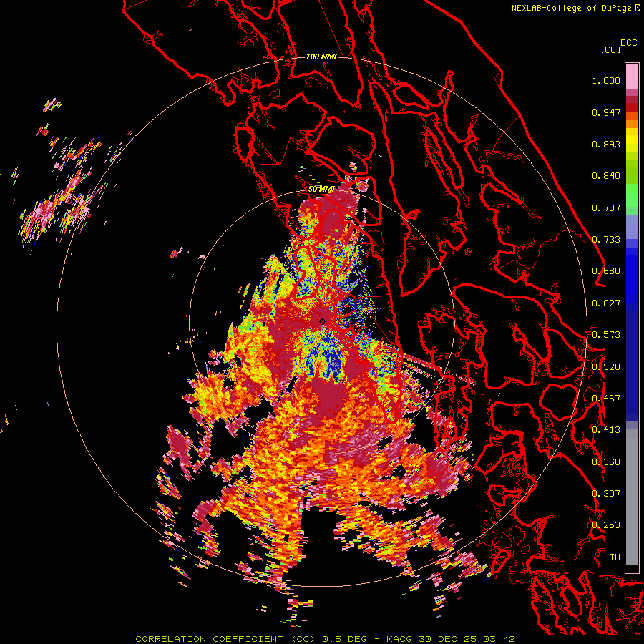Click the radar site marker at center
The height and width of the screenshot is (644, 644).
(322, 321)
